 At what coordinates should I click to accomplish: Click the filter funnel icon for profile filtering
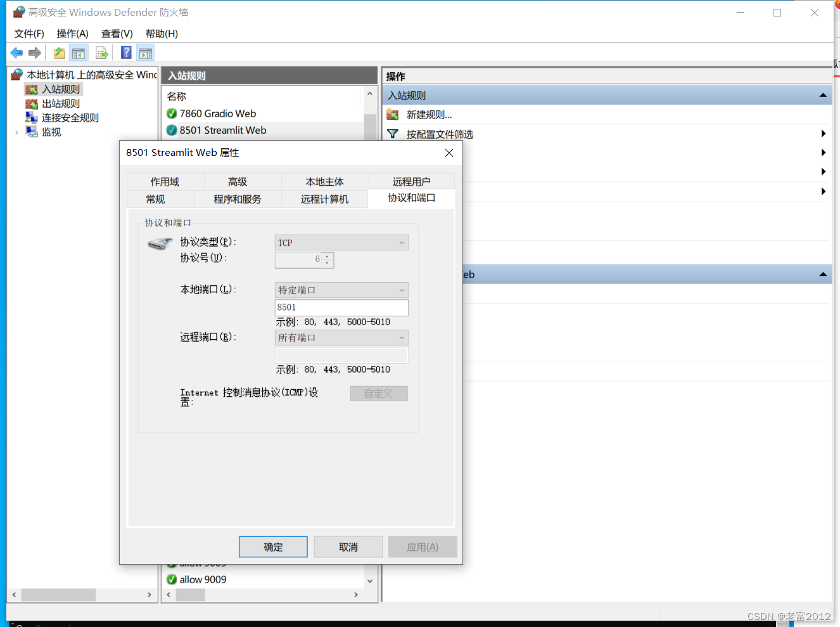pos(393,134)
